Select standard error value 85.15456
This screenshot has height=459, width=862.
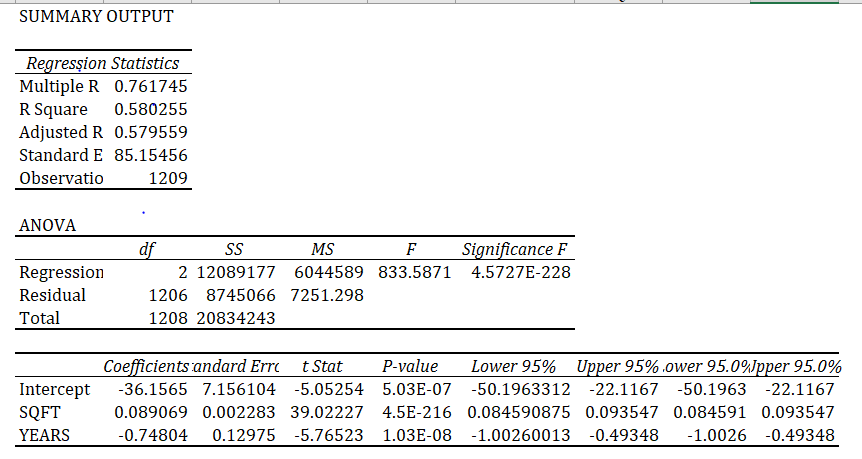[x=151, y=156]
